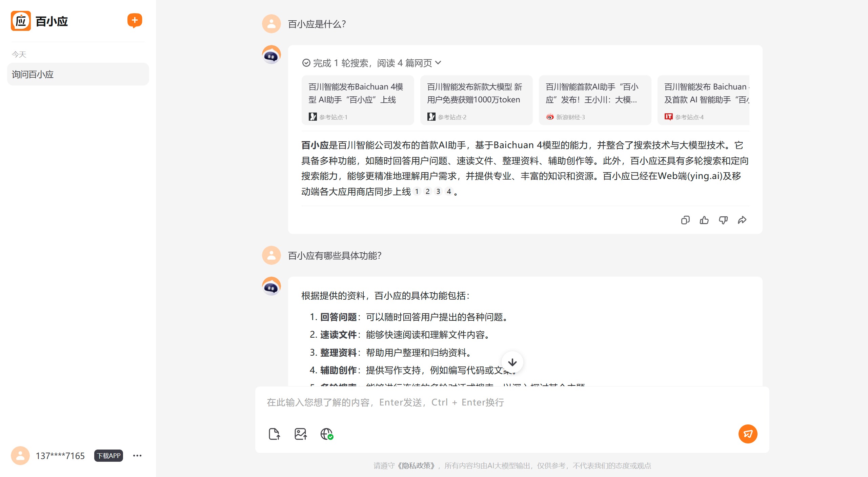Open the image upload icon

pyautogui.click(x=300, y=434)
